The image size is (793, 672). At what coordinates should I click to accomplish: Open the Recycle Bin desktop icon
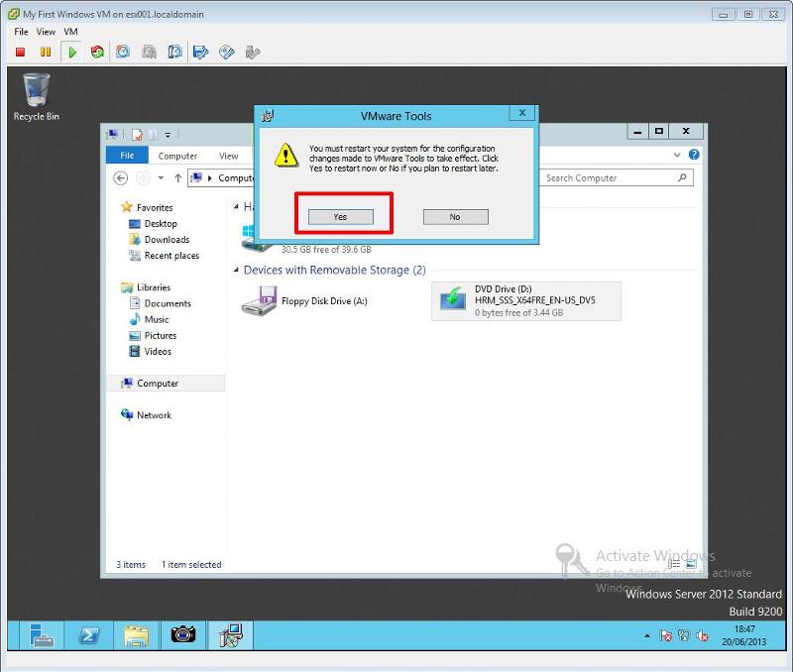point(36,97)
